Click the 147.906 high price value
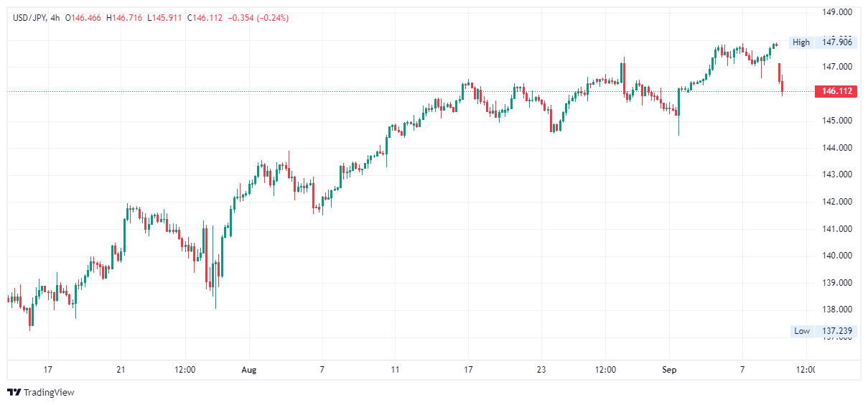The height and width of the screenshot is (405, 868). (836, 42)
